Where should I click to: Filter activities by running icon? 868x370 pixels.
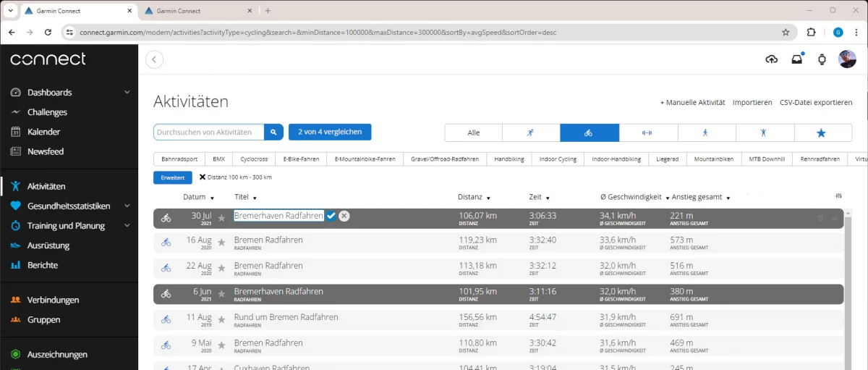click(x=530, y=133)
